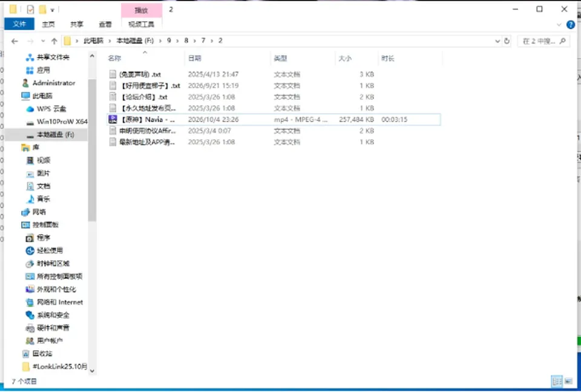The image size is (581, 392).
Task: Expand the ribbon with the chevron
Action: pyautogui.click(x=559, y=25)
